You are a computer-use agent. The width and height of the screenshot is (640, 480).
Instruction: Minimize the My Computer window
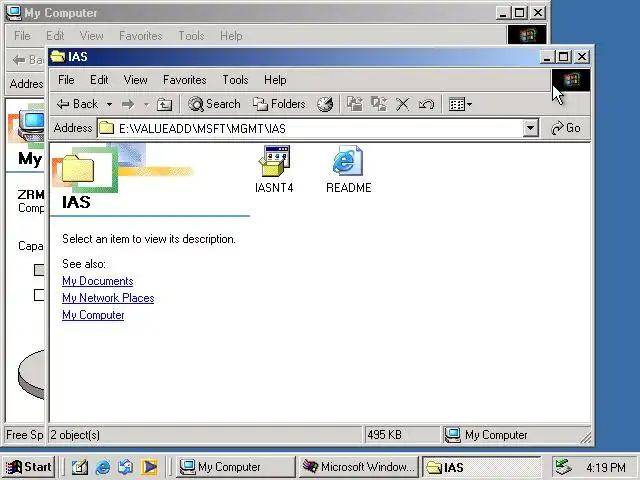[503, 13]
